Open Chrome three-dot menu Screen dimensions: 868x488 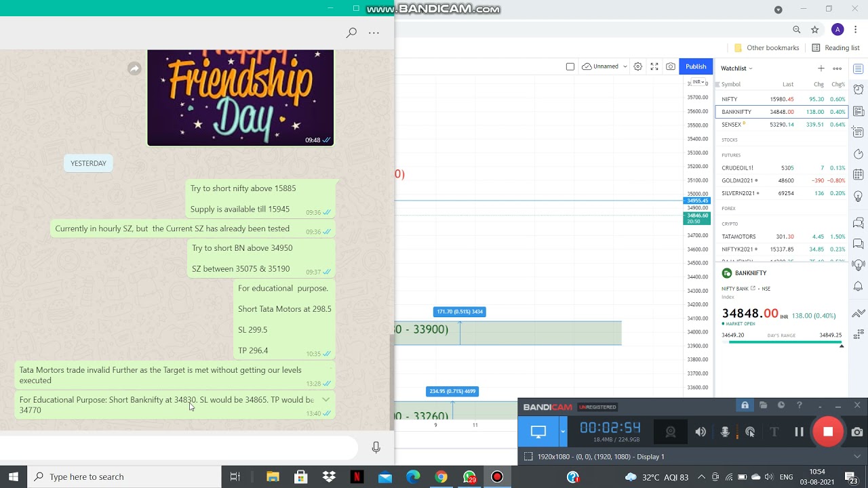[856, 30]
